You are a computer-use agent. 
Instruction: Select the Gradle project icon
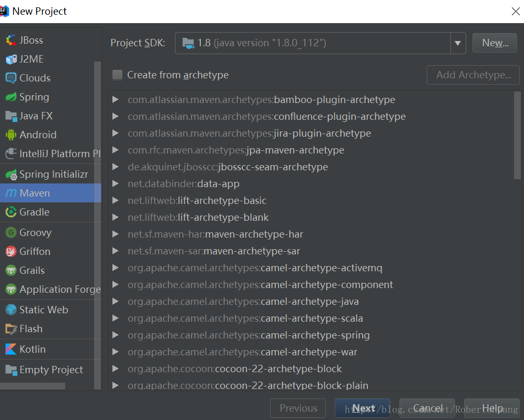pyautogui.click(x=11, y=212)
